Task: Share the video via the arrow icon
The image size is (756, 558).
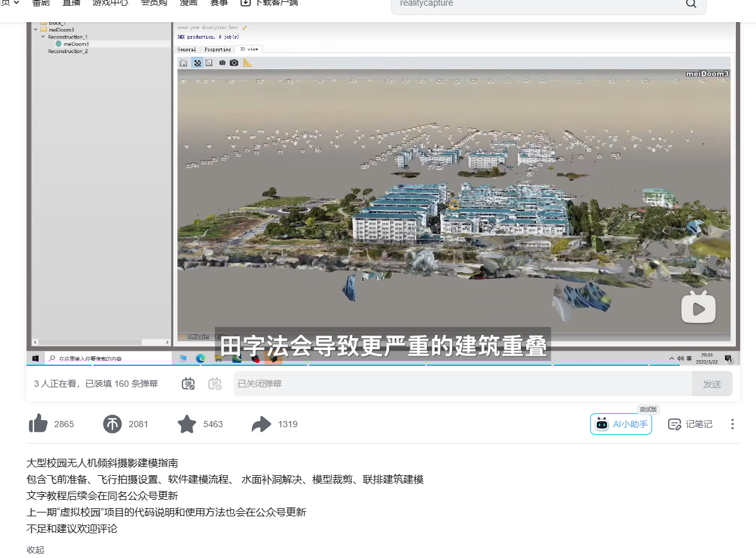Action: [x=261, y=424]
